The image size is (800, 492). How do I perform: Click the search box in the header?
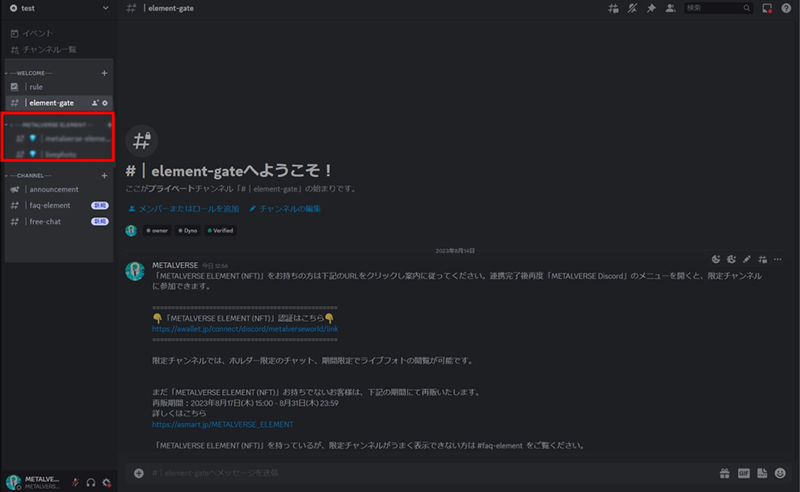coord(715,8)
